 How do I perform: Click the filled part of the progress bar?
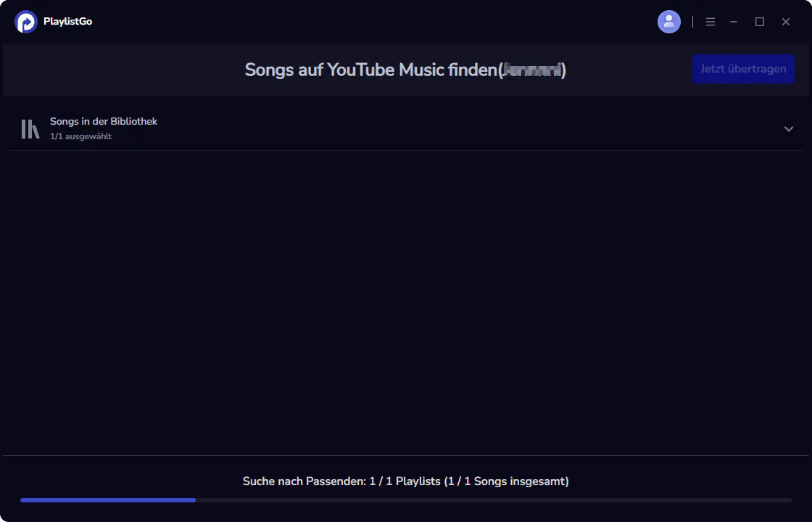click(x=107, y=500)
